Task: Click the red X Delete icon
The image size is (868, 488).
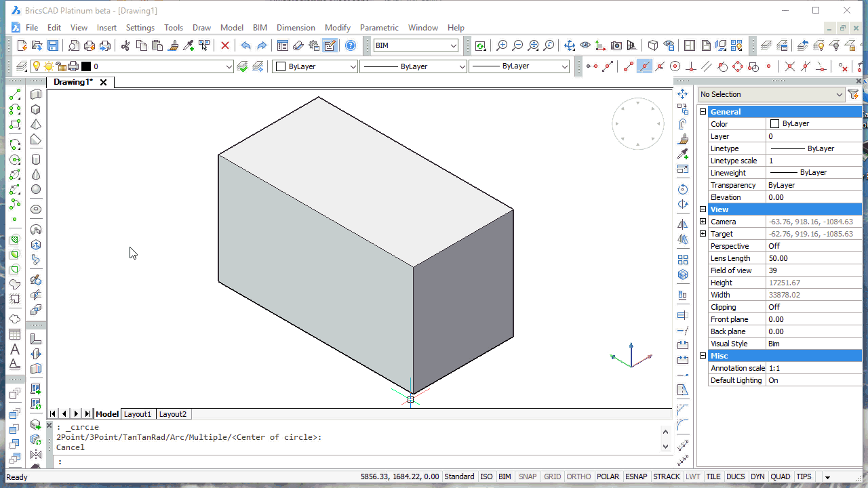Action: point(225,45)
